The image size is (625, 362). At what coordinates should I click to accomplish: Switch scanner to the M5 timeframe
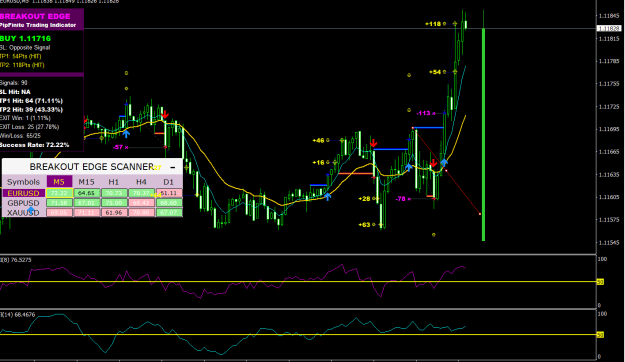(59, 182)
